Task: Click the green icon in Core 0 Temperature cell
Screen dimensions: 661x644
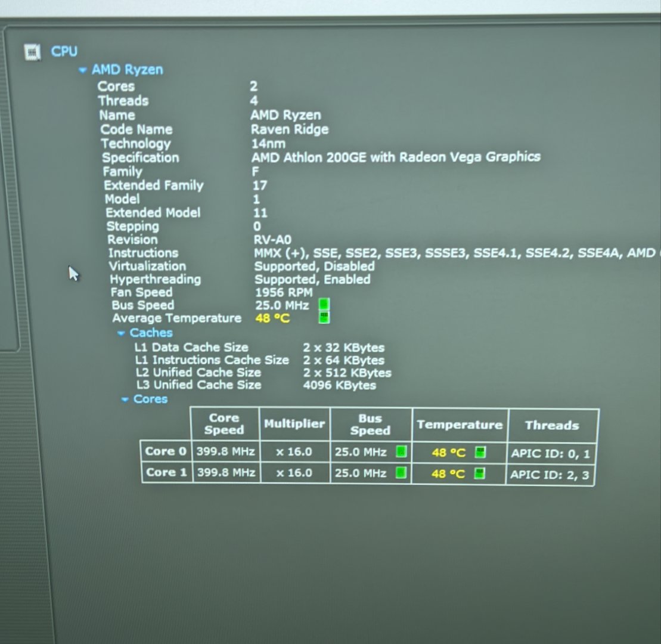Action: 480,453
